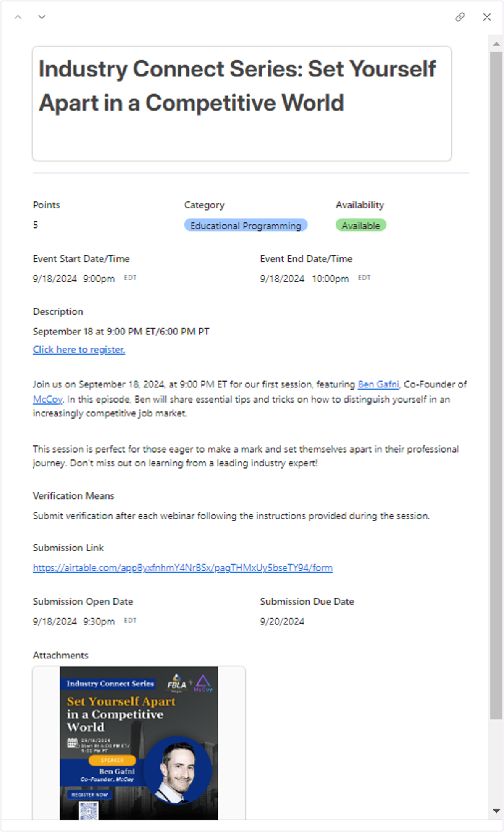This screenshot has width=504, height=832.
Task: Click the Verification Means label
Action: 73,496
